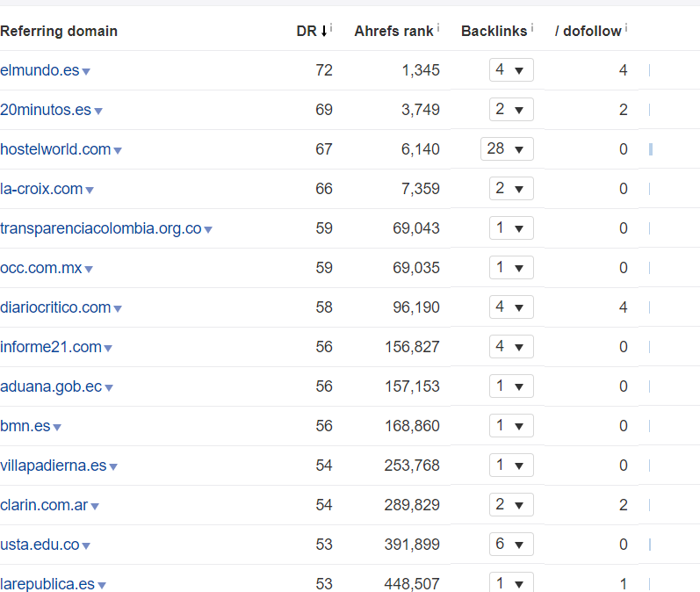700x592 pixels.
Task: Sort by dofollow column header
Action: (x=588, y=31)
